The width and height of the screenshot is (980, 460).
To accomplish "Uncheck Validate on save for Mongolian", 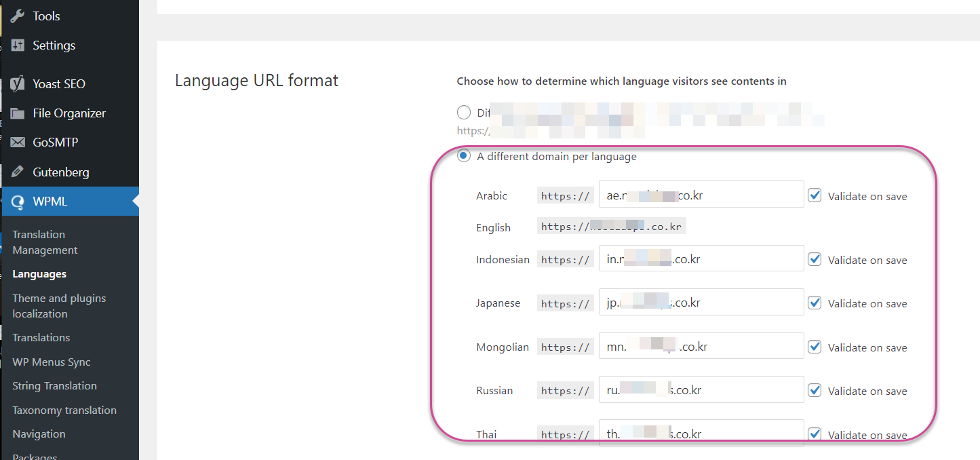I will point(815,347).
